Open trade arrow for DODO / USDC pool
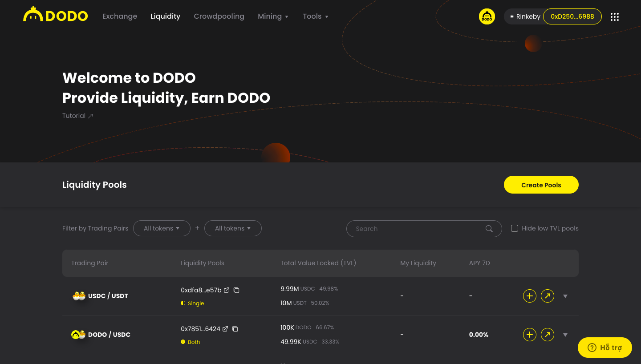 click(x=547, y=335)
